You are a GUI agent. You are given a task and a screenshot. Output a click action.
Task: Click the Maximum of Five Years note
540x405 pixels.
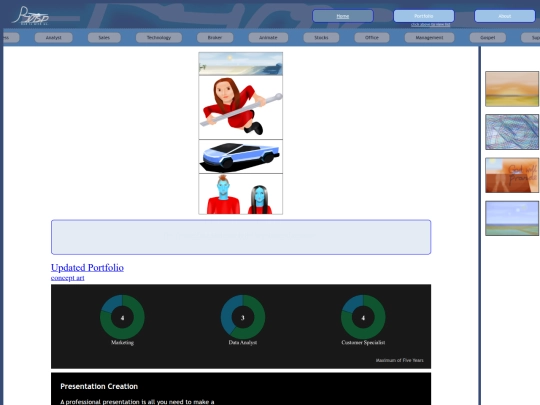click(x=399, y=360)
